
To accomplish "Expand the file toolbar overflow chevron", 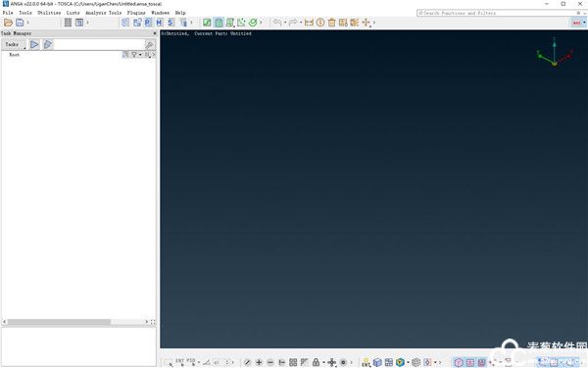I will tap(27, 23).
